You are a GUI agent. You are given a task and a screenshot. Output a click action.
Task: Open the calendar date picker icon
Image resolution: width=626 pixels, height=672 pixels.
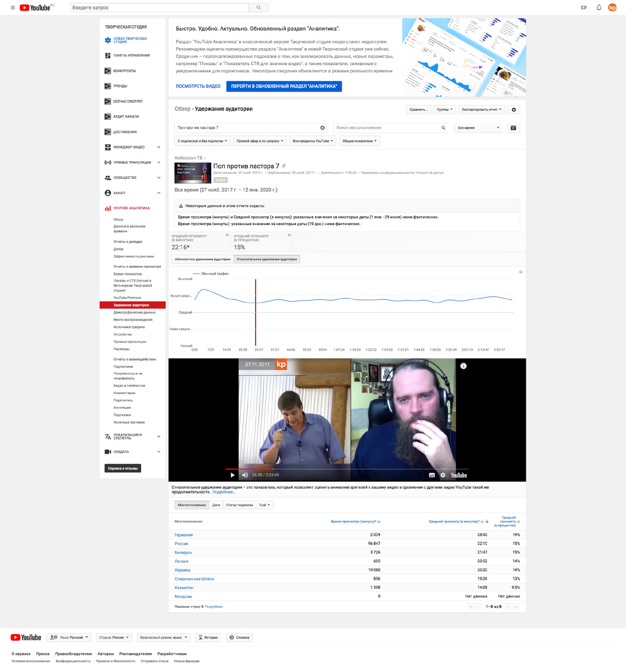point(513,128)
